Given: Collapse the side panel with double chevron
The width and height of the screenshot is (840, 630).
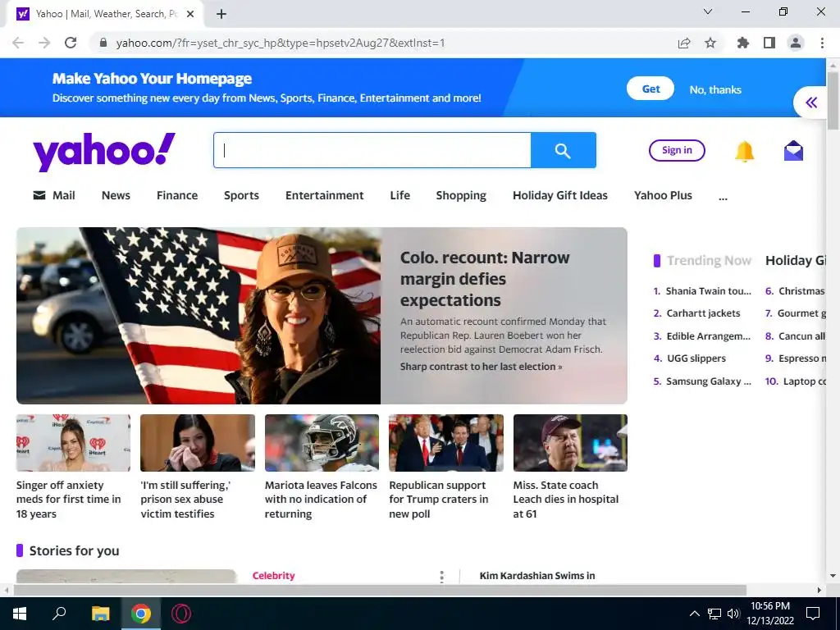Looking at the screenshot, I should (811, 103).
